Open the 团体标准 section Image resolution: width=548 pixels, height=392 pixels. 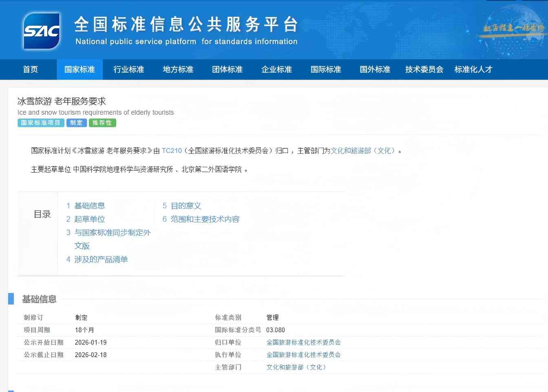click(x=227, y=69)
